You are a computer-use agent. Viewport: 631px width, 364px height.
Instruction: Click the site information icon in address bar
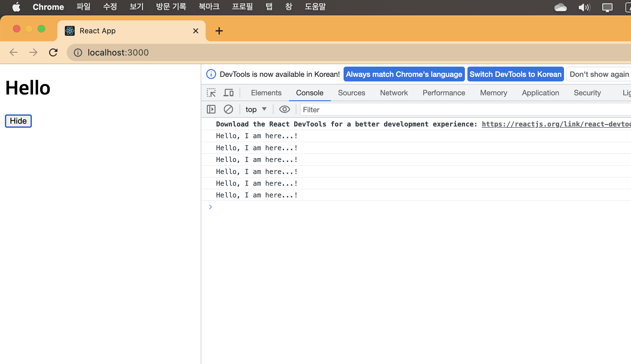tap(78, 52)
